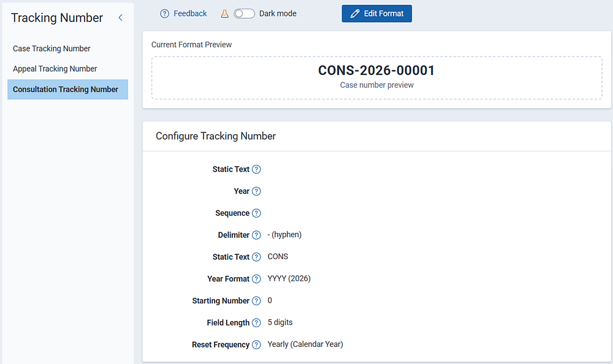The width and height of the screenshot is (613, 364).
Task: Open help icon next to Year
Action: 256,191
